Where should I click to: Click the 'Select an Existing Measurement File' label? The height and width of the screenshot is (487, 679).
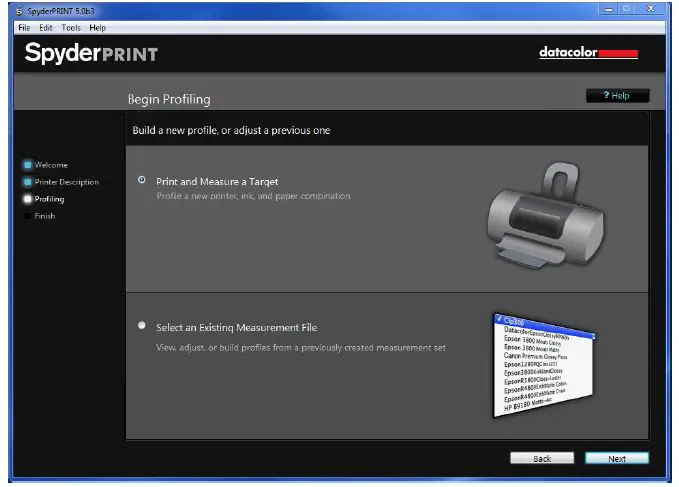pos(236,328)
